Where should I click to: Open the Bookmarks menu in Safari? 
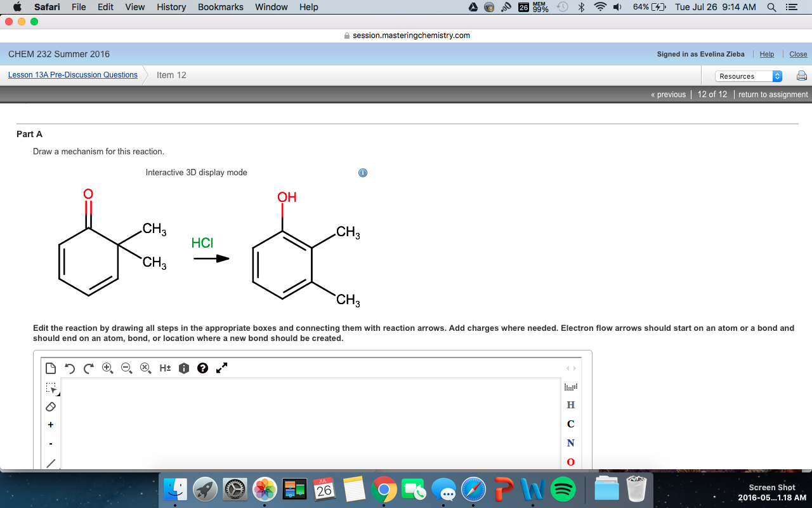220,7
